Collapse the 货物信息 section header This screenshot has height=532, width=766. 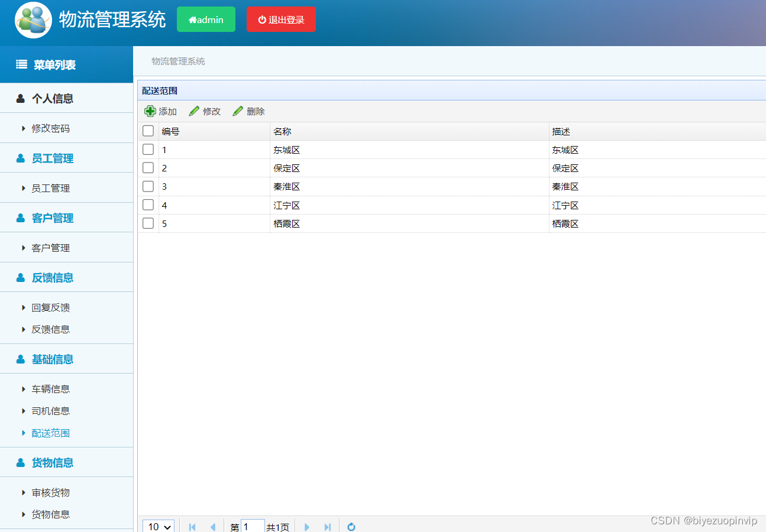coord(66,462)
